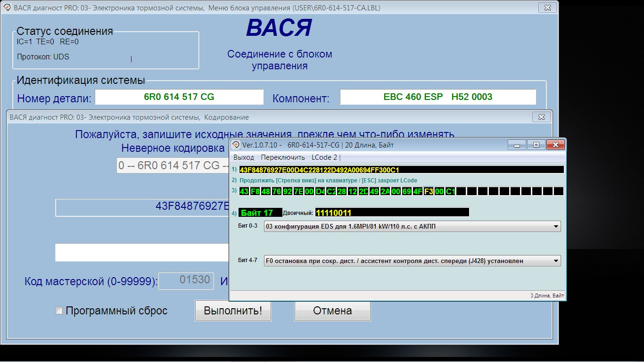Click the part number field 6R0 614 517 CG
644x362 pixels.
(179, 97)
